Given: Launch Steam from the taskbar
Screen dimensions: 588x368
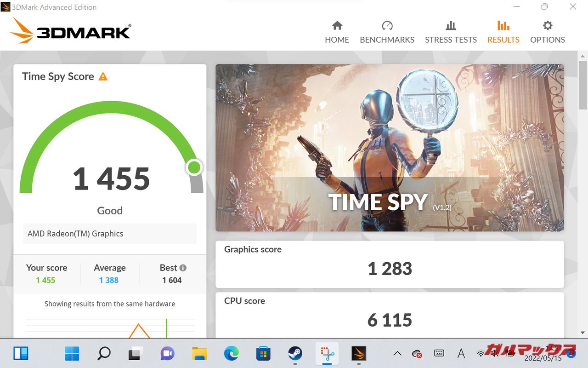Looking at the screenshot, I should [294, 353].
